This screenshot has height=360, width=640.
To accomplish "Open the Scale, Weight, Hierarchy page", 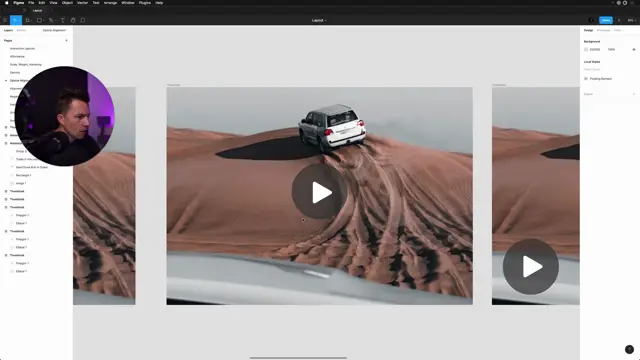I will click(x=26, y=64).
